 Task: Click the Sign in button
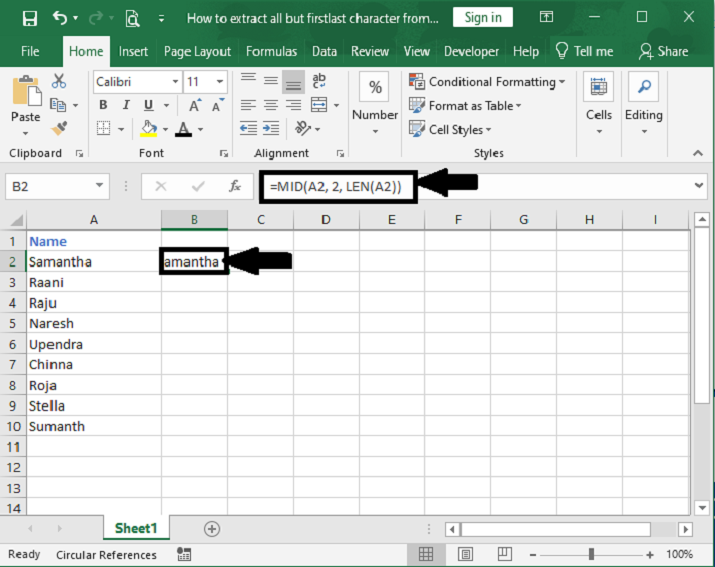point(483,17)
